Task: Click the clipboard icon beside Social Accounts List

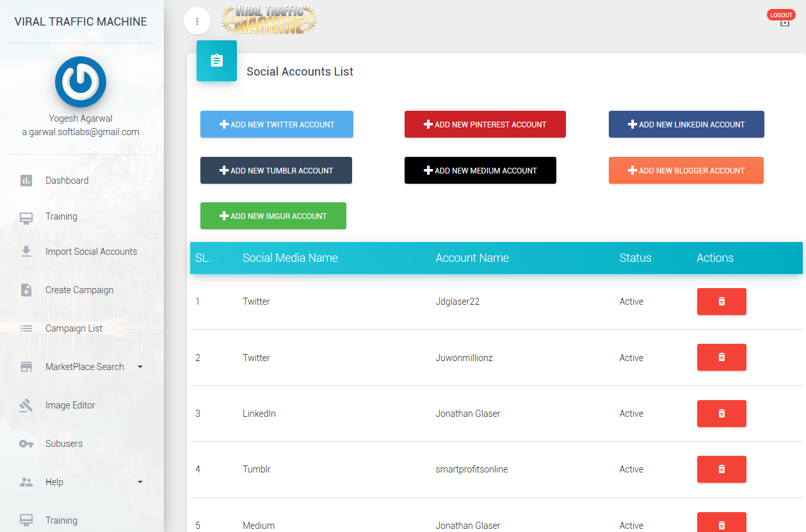Action: (216, 61)
